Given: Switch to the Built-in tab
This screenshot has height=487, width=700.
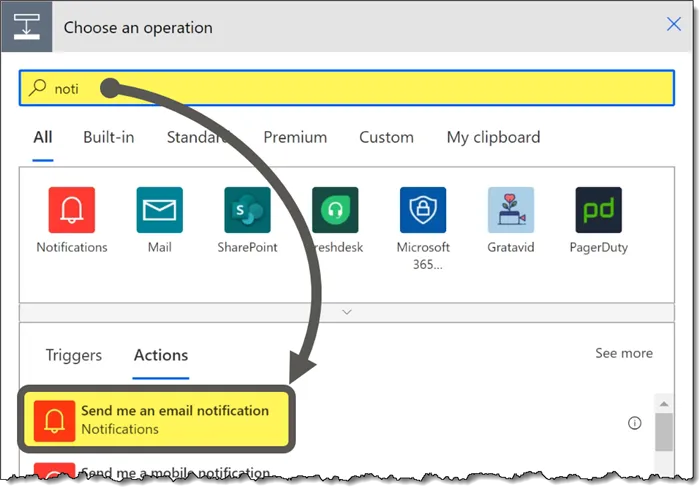Looking at the screenshot, I should tap(108, 137).
